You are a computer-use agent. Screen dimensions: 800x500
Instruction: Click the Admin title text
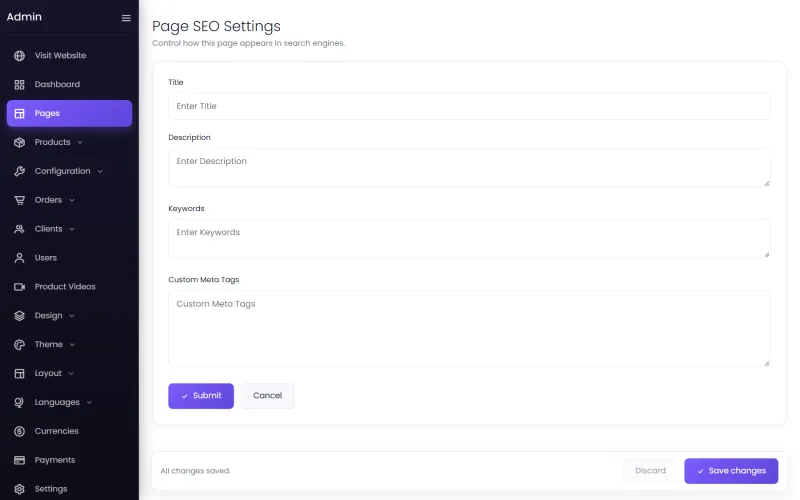pyautogui.click(x=24, y=17)
